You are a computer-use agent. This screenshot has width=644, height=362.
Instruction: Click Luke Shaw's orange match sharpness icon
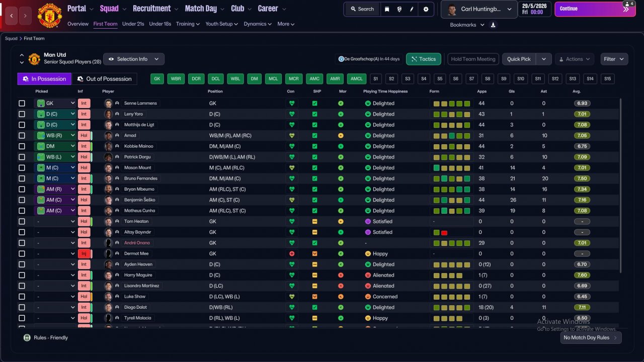coord(314,297)
